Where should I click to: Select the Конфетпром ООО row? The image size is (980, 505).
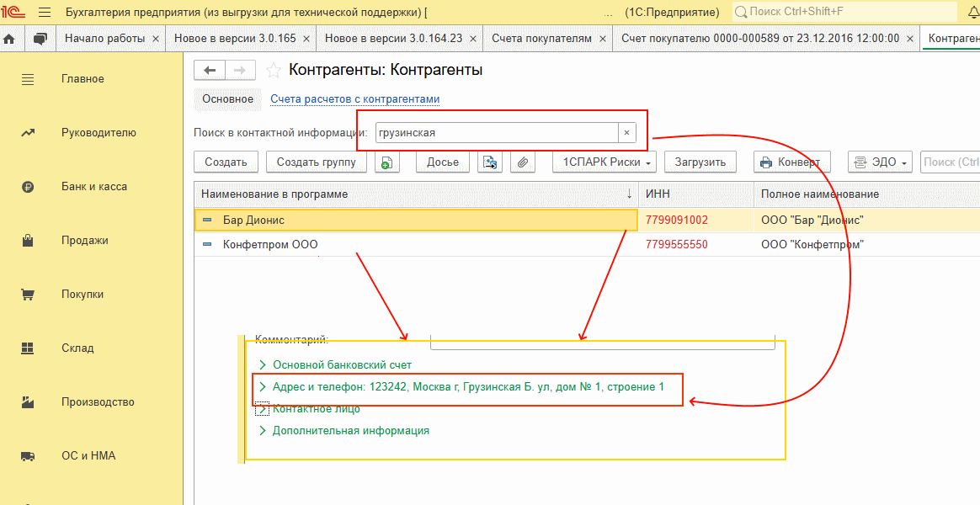(x=270, y=245)
